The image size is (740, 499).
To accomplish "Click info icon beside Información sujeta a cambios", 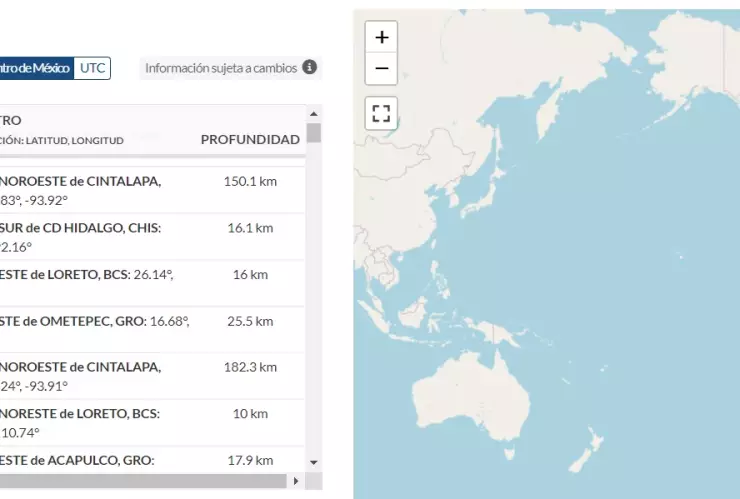I will (x=310, y=67).
